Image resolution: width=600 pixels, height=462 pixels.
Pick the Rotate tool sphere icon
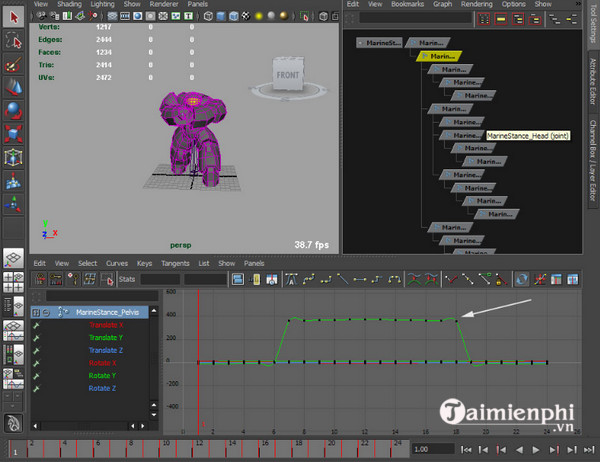[13, 110]
